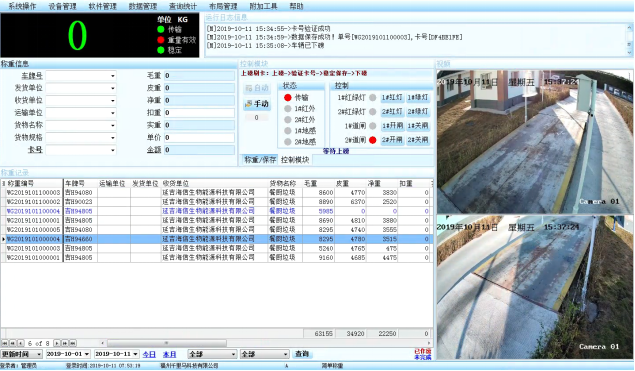The height and width of the screenshot is (371, 635).
Task: Jump to previous page of records
Action: pos(13,343)
